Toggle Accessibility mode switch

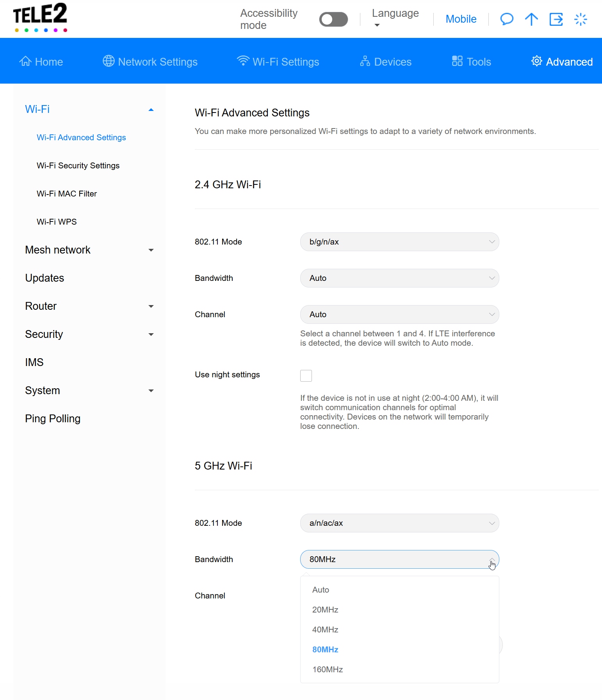(x=333, y=19)
